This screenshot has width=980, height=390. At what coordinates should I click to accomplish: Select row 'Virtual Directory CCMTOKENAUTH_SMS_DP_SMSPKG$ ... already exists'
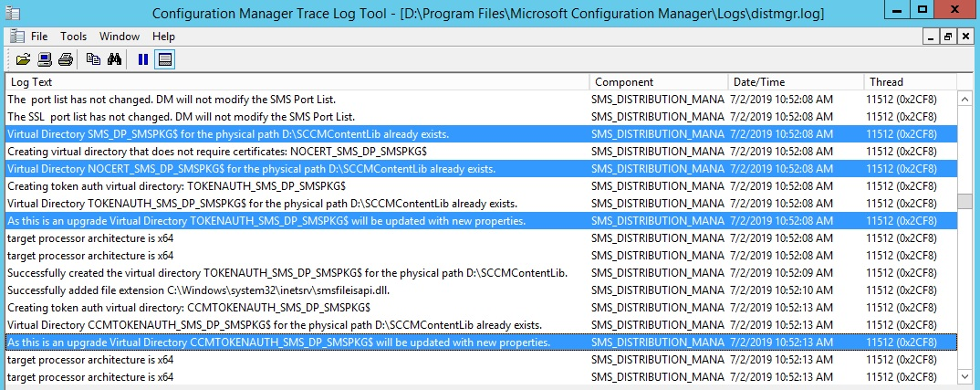(x=481, y=325)
